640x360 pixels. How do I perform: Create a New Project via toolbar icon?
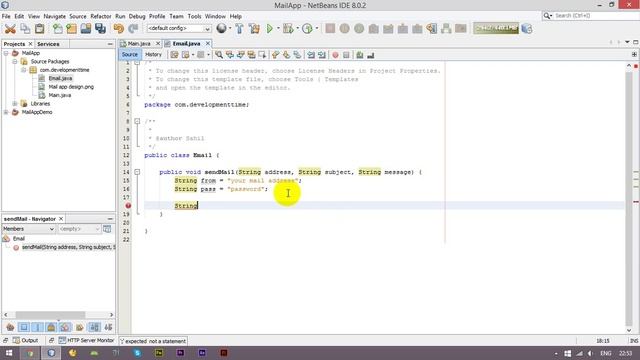(71, 29)
